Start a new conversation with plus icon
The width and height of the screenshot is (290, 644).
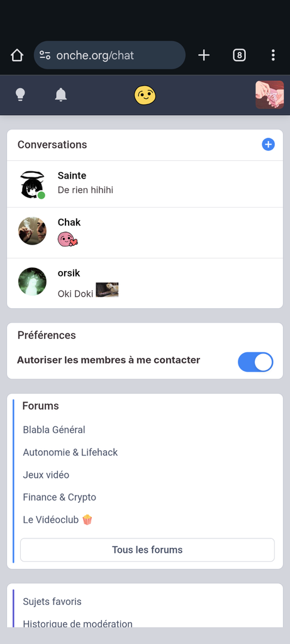[268, 145]
